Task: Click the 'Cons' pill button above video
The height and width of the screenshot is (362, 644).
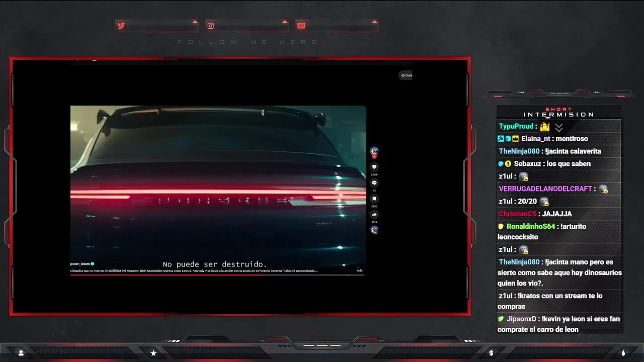Action: coord(407,75)
